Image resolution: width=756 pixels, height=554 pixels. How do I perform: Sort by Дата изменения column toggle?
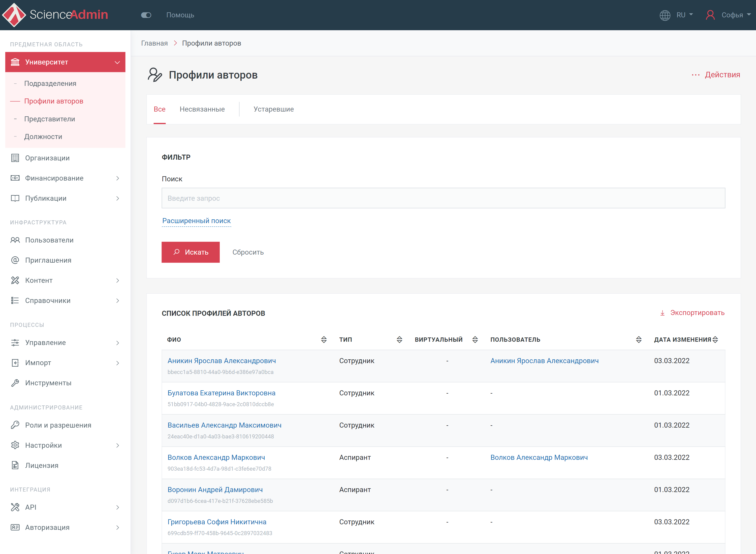click(x=715, y=340)
